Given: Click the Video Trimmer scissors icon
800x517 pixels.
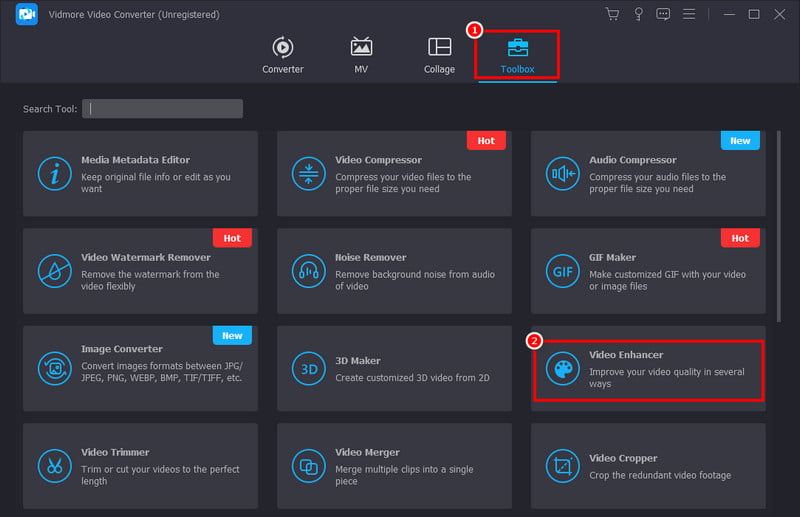Looking at the screenshot, I should [x=55, y=466].
